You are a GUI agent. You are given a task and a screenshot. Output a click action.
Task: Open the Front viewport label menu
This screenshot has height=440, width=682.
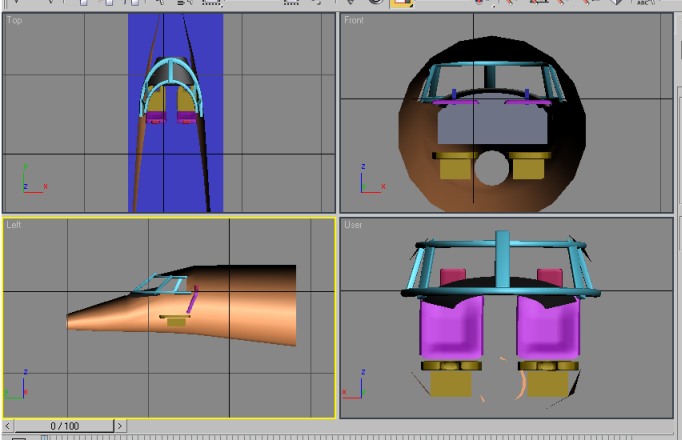point(354,21)
